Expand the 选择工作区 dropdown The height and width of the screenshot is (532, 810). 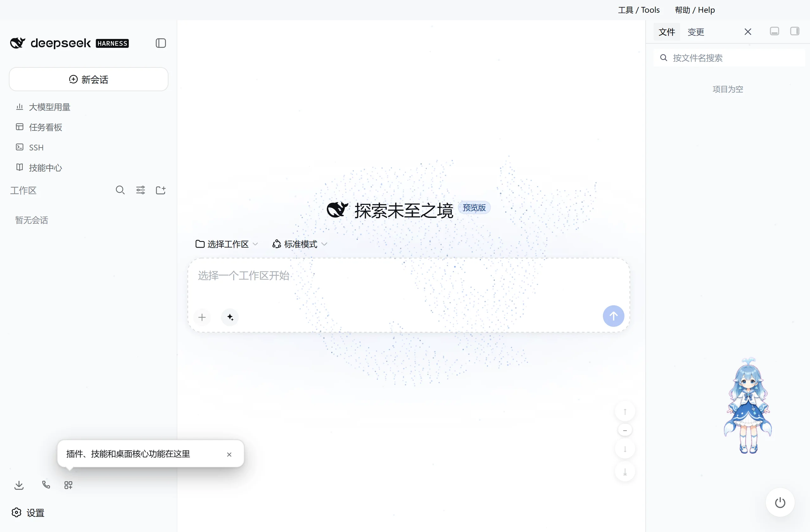coord(227,244)
